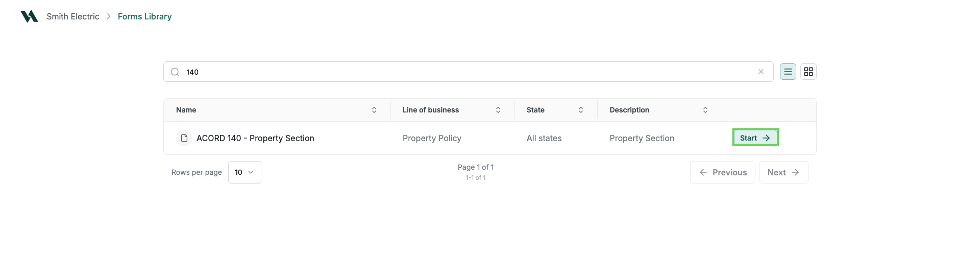
Task: Sort by Name column arrows
Action: coord(374,110)
